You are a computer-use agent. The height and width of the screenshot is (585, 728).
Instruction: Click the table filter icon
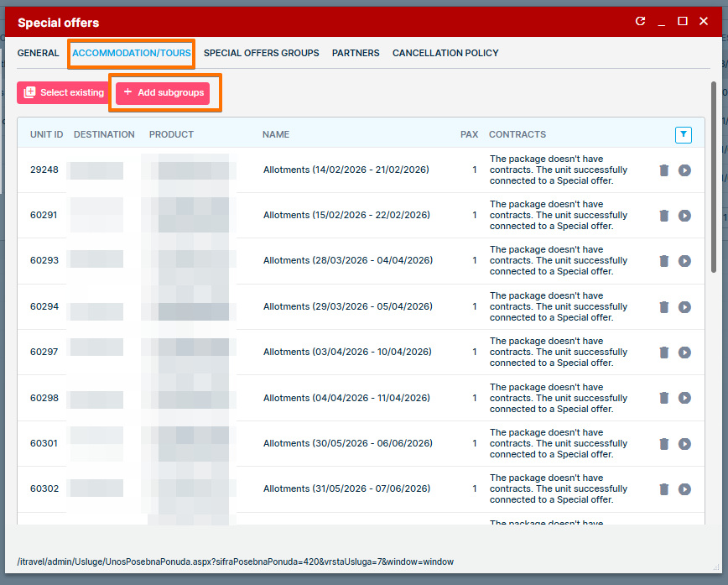click(684, 134)
